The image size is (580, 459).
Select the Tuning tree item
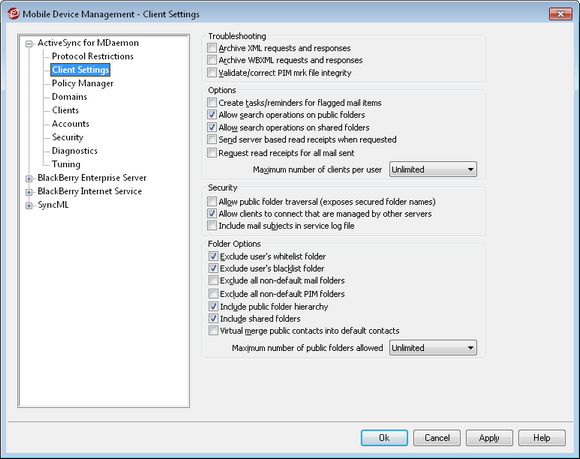[66, 164]
